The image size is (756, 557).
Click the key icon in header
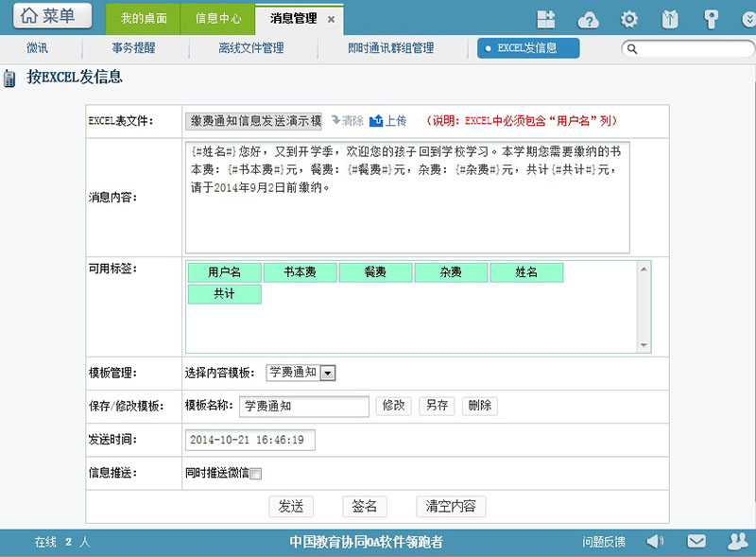point(711,19)
